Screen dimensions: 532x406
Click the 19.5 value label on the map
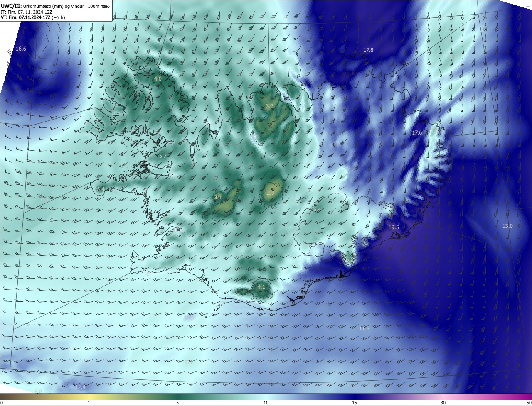(394, 227)
